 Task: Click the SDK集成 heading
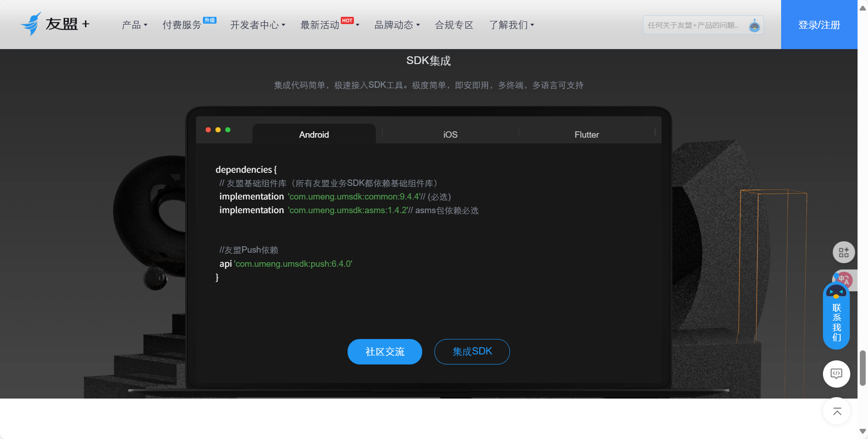(429, 61)
